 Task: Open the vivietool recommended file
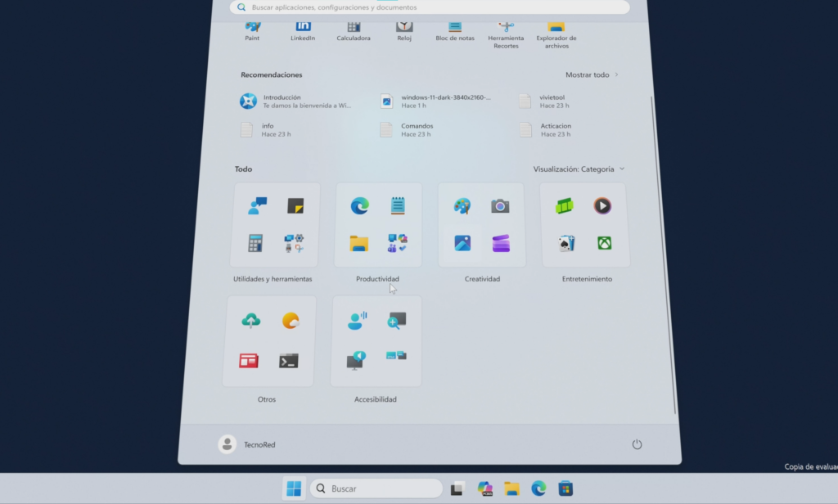coord(545,101)
